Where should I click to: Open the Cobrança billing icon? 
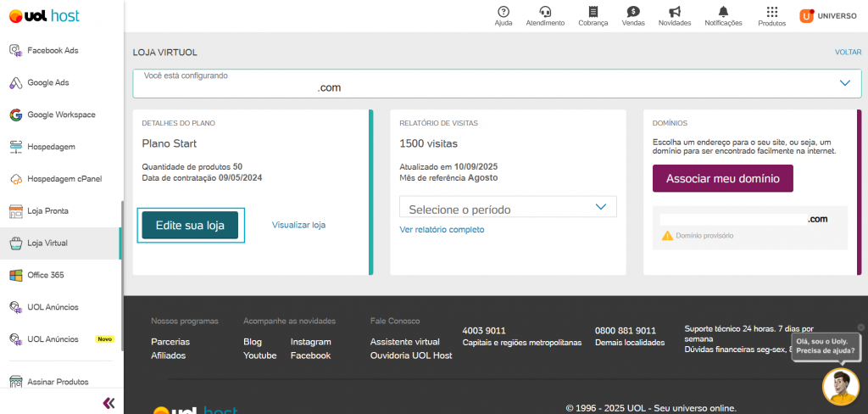tap(593, 12)
